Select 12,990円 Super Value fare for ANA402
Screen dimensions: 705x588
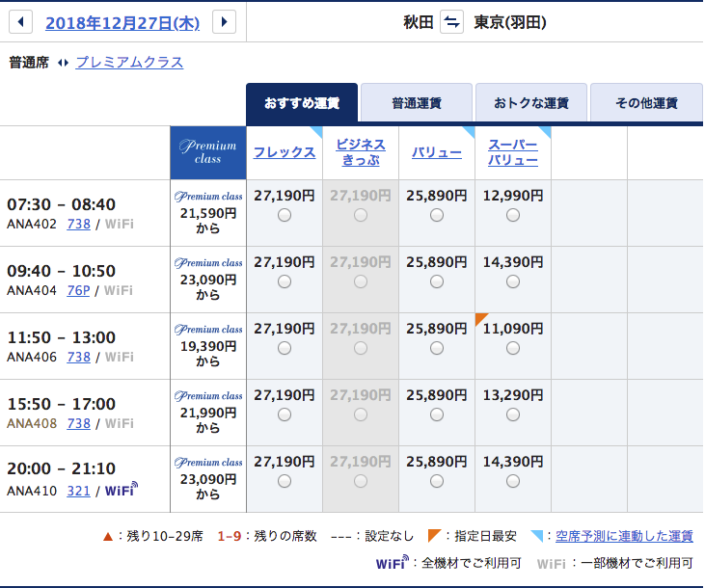click(513, 216)
